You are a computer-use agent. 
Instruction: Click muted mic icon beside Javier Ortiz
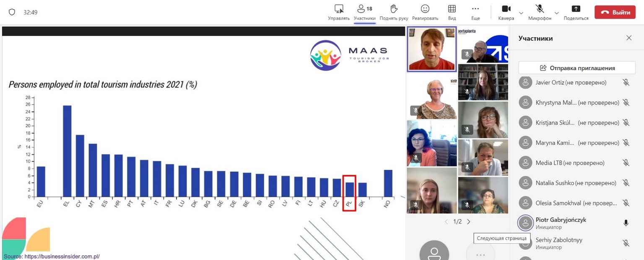point(626,83)
